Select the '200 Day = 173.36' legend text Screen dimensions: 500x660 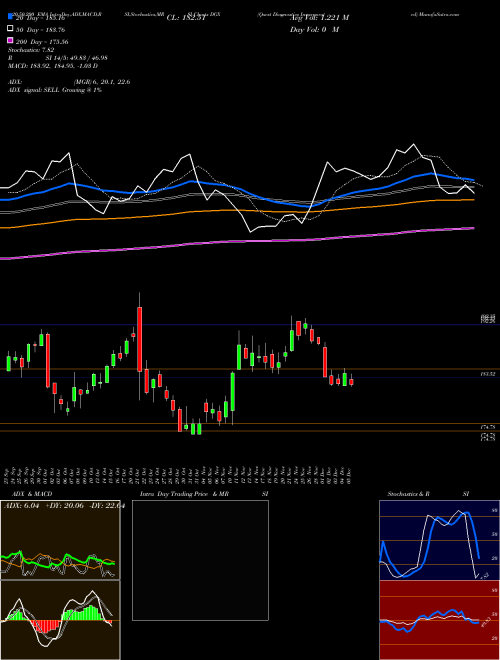point(42,42)
